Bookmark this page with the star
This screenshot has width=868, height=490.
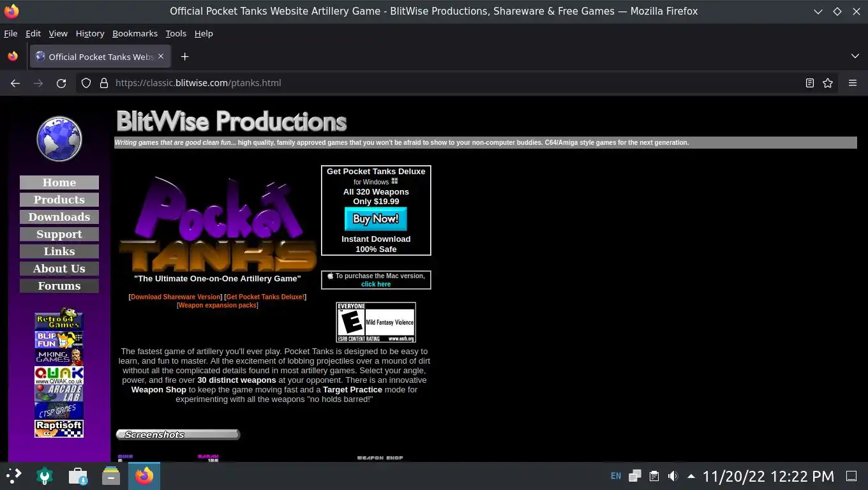(828, 83)
